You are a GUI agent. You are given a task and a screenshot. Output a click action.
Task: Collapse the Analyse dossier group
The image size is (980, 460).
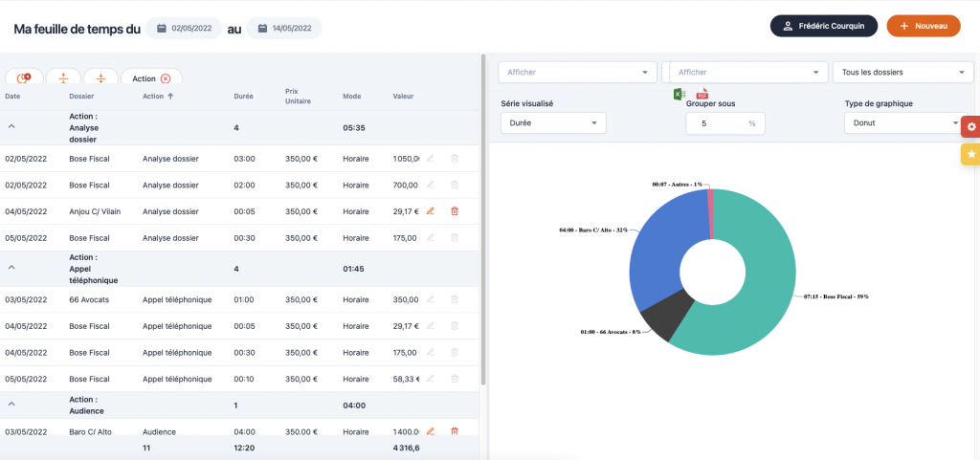coord(11,126)
